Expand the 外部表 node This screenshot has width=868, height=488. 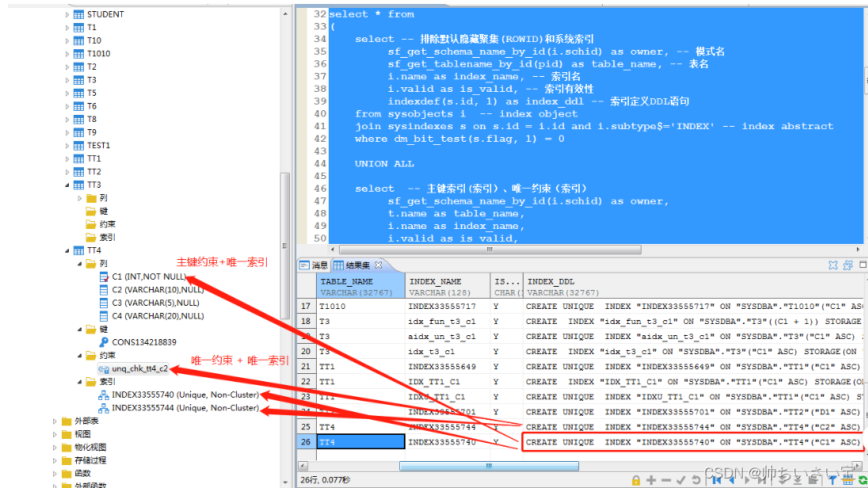coord(55,421)
